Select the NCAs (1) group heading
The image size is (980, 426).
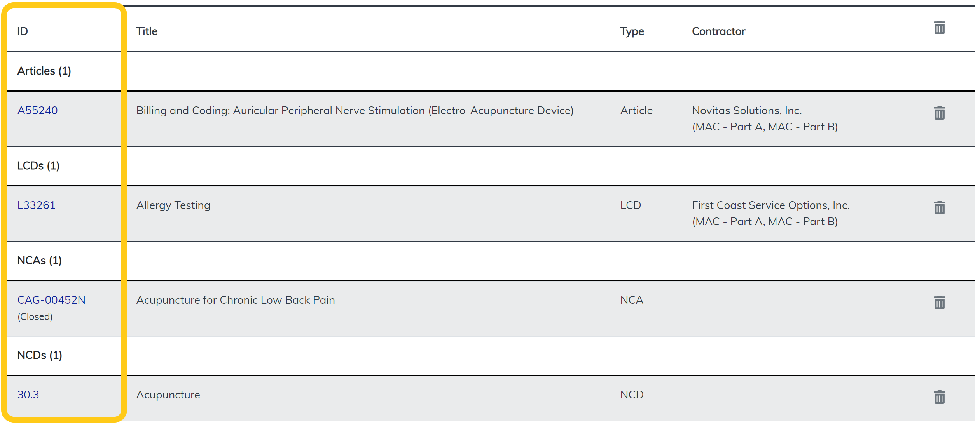click(x=39, y=261)
